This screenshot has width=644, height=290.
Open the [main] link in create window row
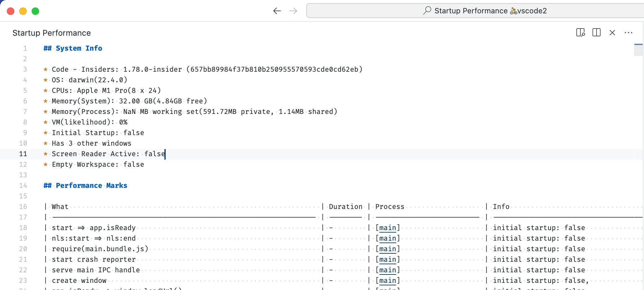(388, 281)
